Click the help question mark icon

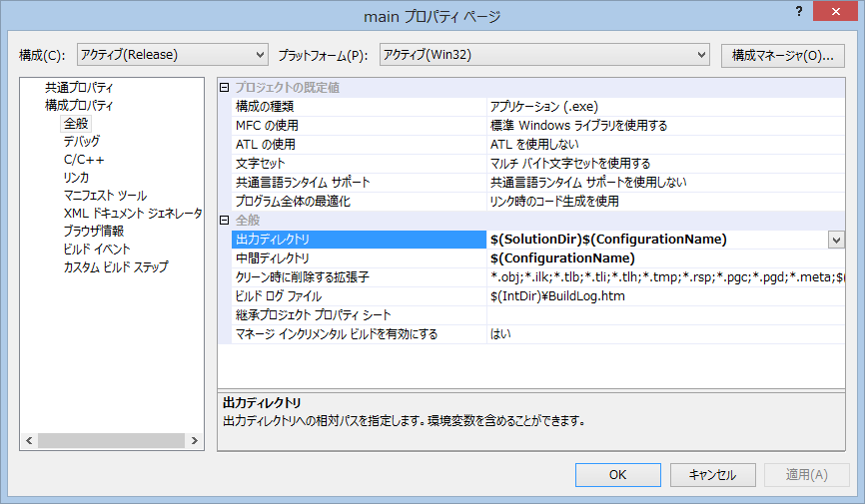pyautogui.click(x=798, y=10)
